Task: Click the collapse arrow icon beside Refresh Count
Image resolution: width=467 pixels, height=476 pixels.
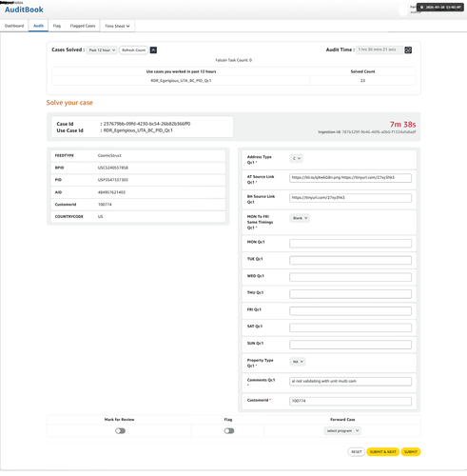Action: pyautogui.click(x=153, y=50)
